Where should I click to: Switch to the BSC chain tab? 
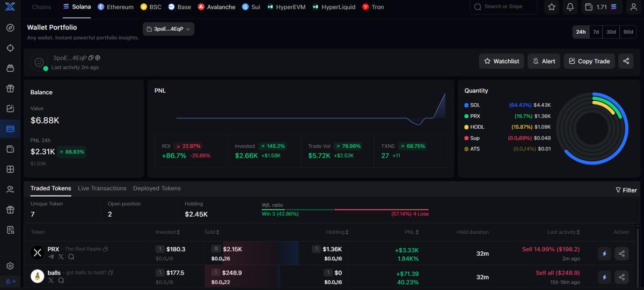[151, 7]
